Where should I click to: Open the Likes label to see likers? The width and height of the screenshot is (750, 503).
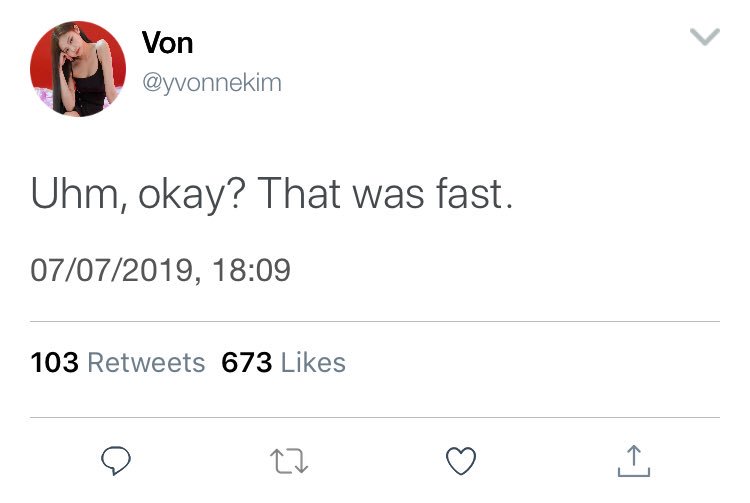pos(313,362)
